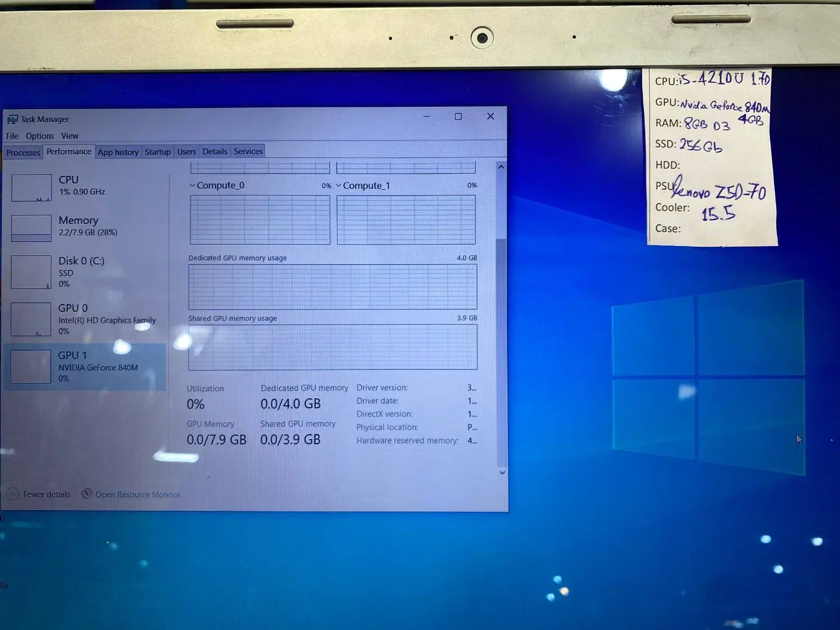Select GPU 1 NVIDIA GeForce 840M item
This screenshot has width=840, height=630.
tap(84, 367)
